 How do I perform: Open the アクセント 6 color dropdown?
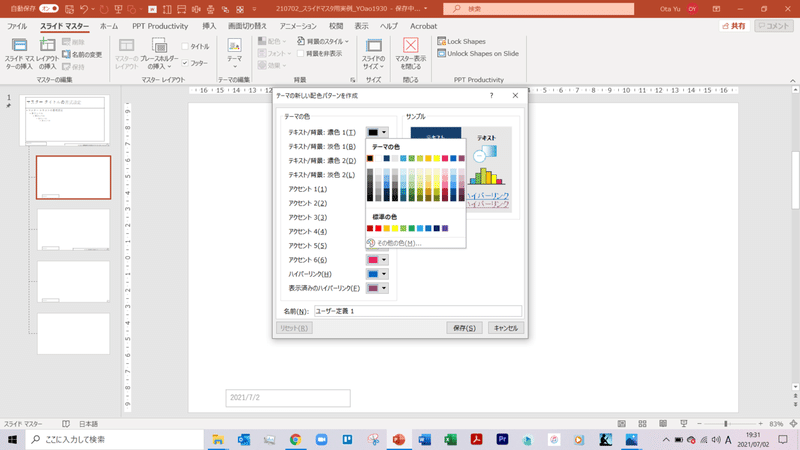point(377,260)
